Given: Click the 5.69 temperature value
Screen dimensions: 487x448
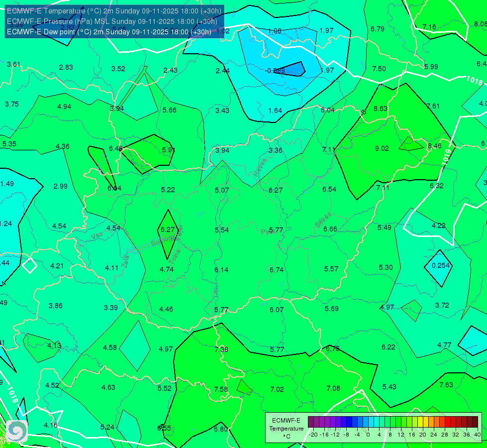Looking at the screenshot, I should (x=331, y=309).
